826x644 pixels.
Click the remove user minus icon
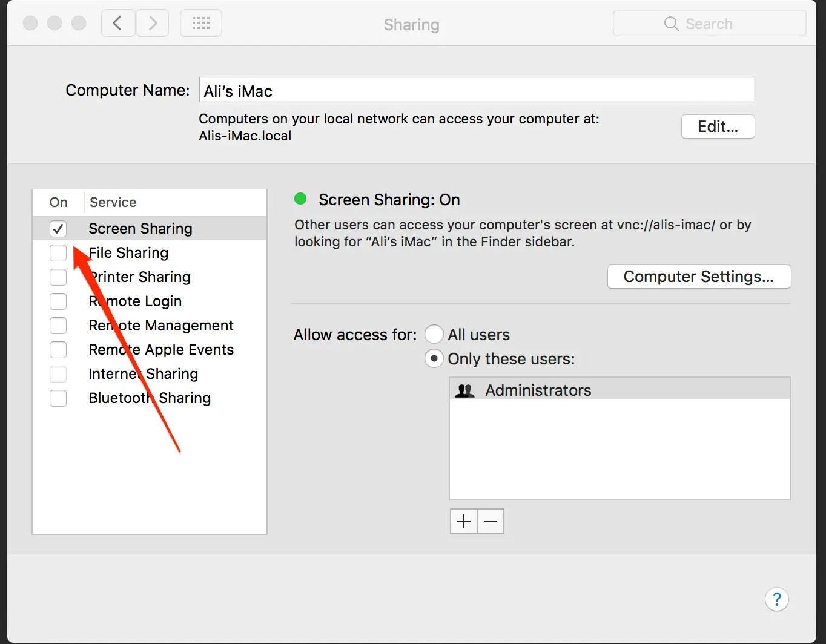point(490,521)
